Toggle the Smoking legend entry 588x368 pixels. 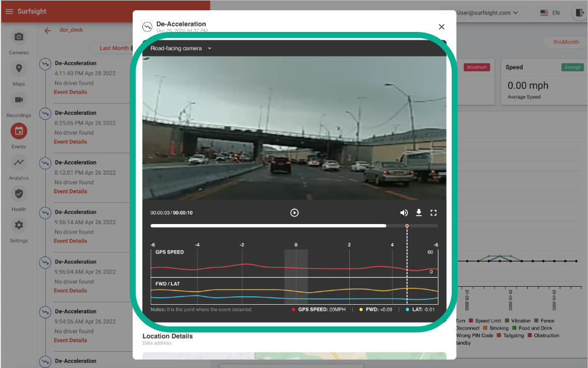(496, 328)
